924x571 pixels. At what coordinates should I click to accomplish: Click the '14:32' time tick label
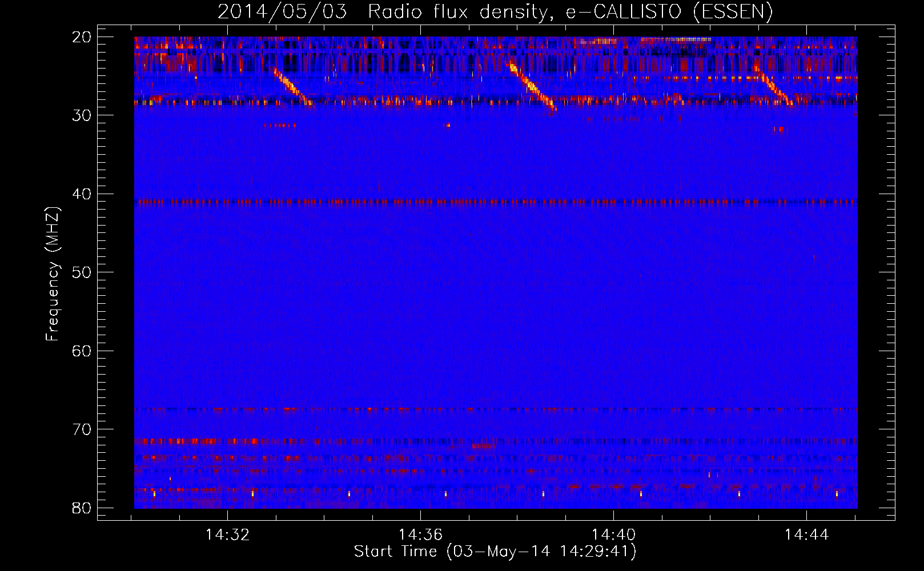(x=227, y=535)
